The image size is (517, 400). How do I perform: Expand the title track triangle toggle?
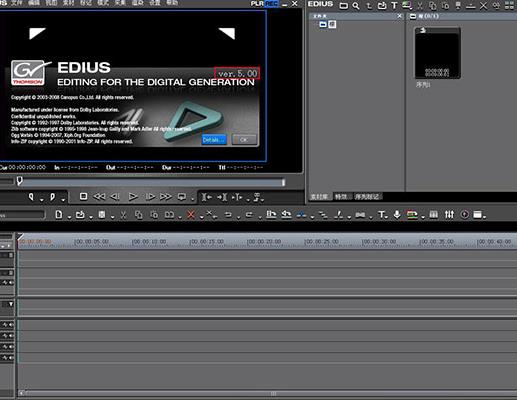coord(11,304)
